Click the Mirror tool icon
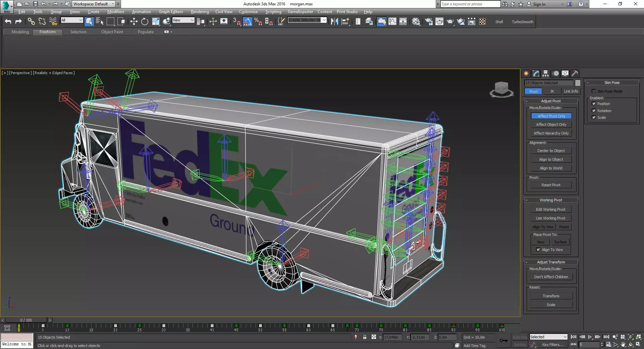 (334, 21)
